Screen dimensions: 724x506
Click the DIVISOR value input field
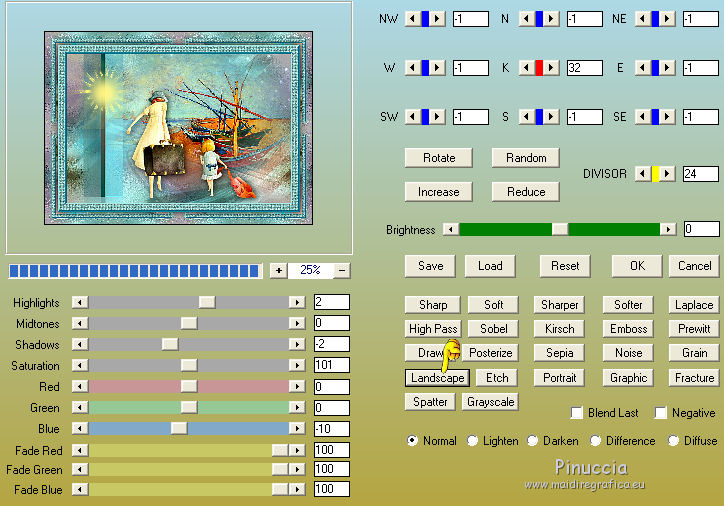pos(701,174)
